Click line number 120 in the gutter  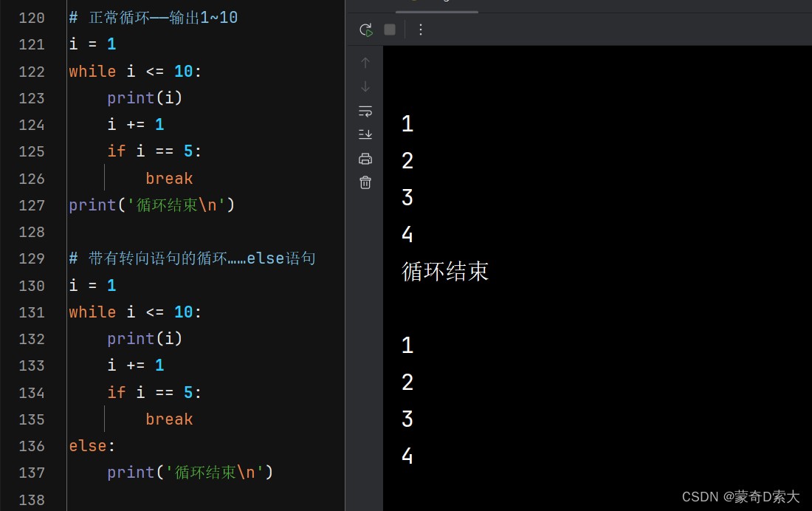click(32, 18)
